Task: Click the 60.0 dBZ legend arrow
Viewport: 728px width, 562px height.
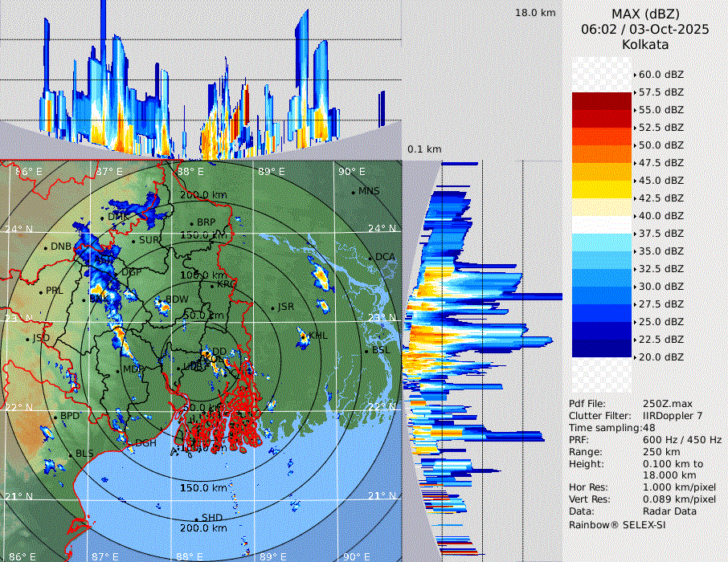Action: click(635, 75)
